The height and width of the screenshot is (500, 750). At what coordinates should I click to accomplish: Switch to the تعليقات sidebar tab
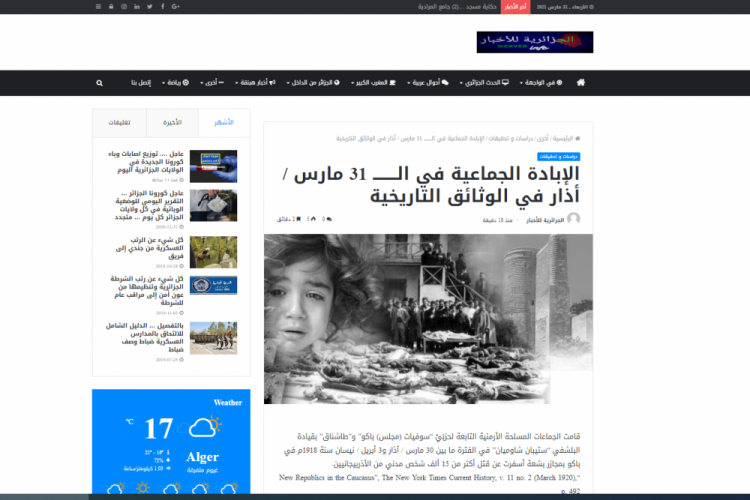click(x=118, y=123)
